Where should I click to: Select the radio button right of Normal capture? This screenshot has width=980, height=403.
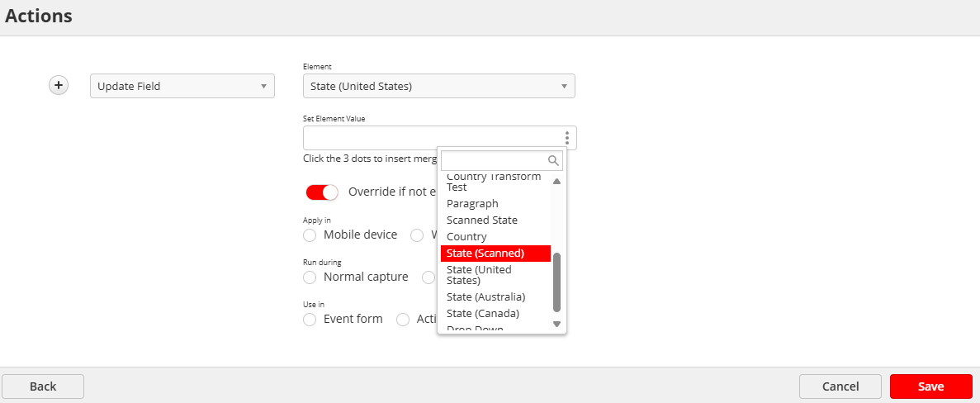point(428,277)
